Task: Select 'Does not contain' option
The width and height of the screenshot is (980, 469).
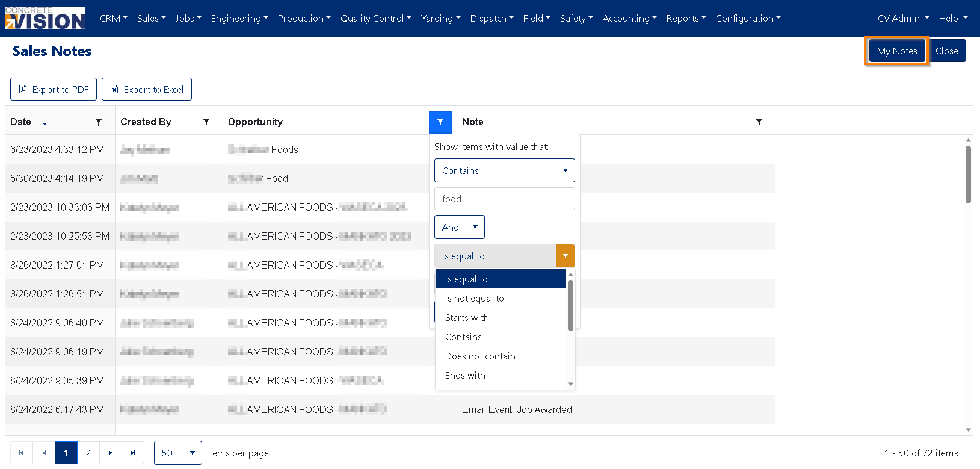Action: click(501, 356)
